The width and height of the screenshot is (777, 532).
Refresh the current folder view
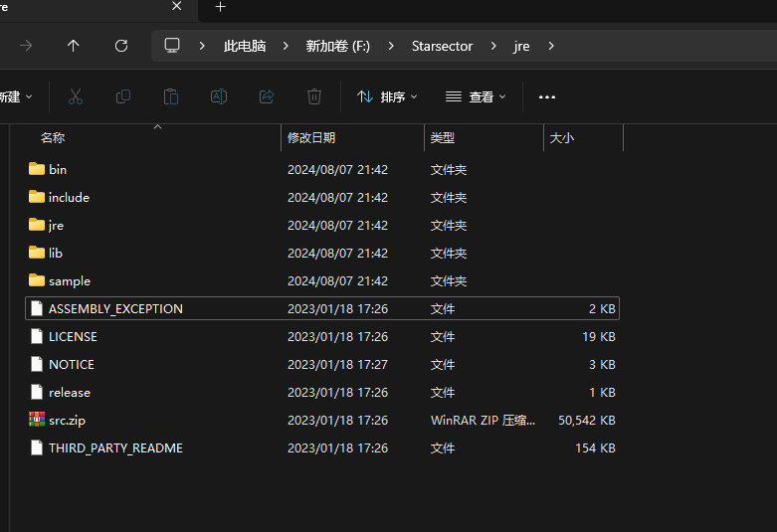(121, 46)
